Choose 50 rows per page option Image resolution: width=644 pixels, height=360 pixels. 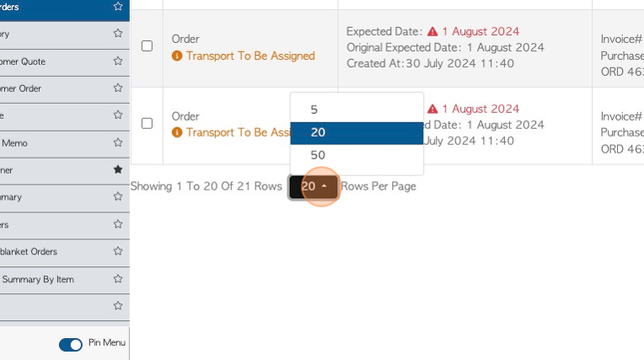(357, 155)
